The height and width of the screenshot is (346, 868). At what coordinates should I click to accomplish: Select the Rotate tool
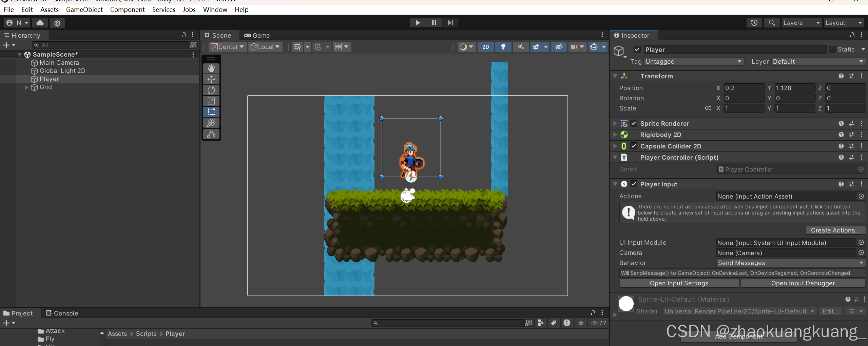pyautogui.click(x=211, y=90)
